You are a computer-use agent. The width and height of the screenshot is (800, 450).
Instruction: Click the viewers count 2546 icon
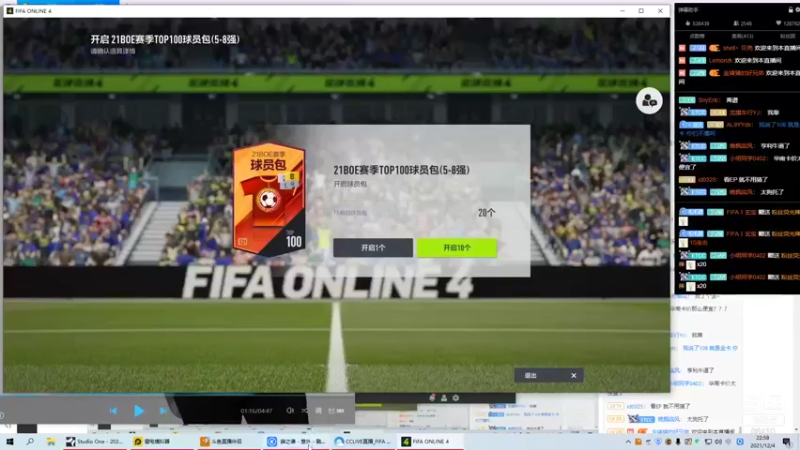pos(736,23)
